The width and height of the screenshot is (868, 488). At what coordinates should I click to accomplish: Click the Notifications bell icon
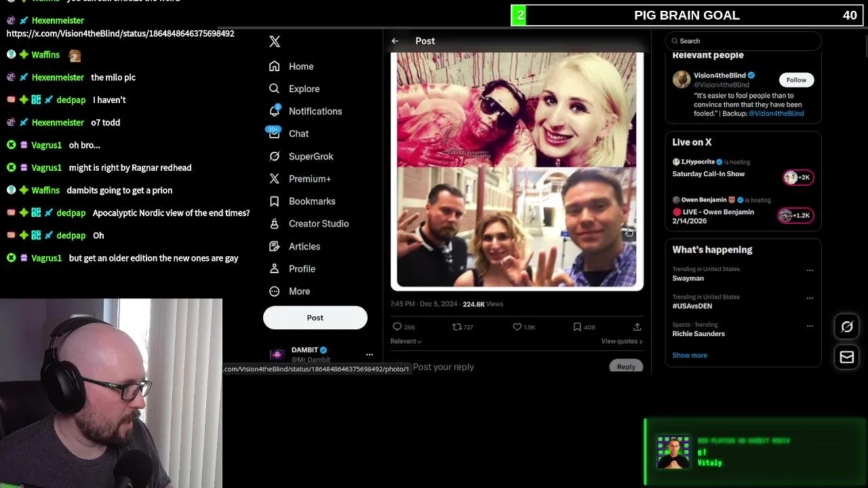coord(274,111)
